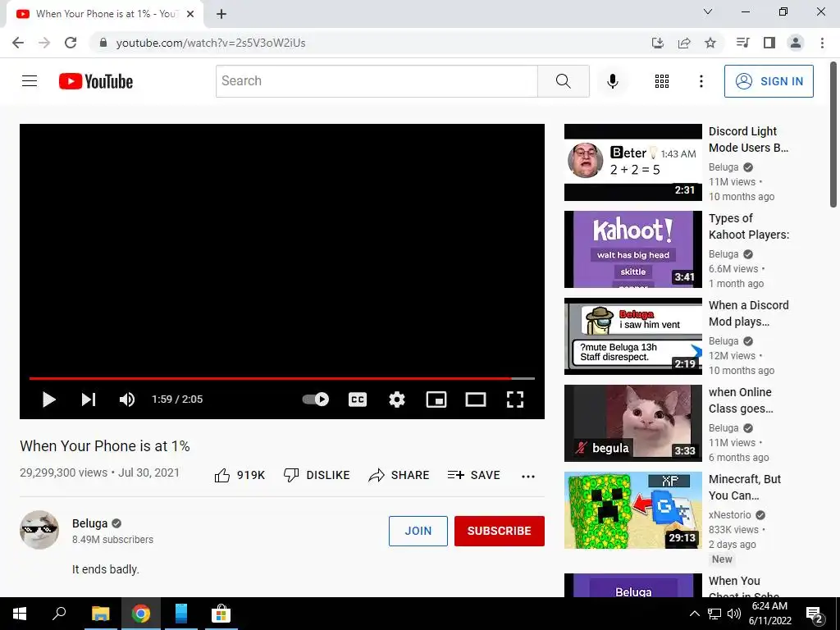The height and width of the screenshot is (630, 840).
Task: Go back in Chrome
Action: (x=18, y=43)
